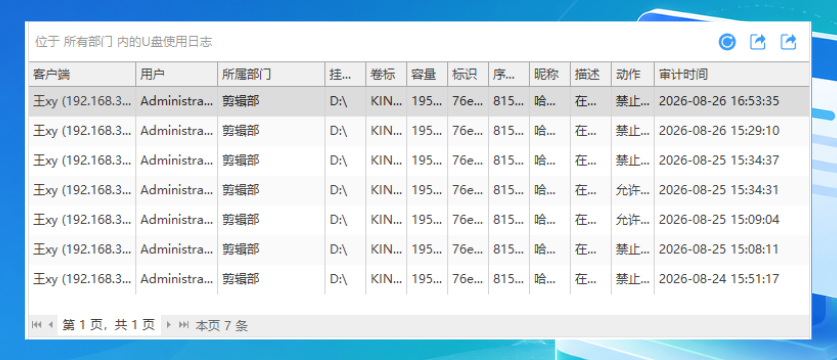Click the '位于 所有部门 内的U盘使用日志' title
This screenshot has width=837, height=360.
pyautogui.click(x=124, y=42)
